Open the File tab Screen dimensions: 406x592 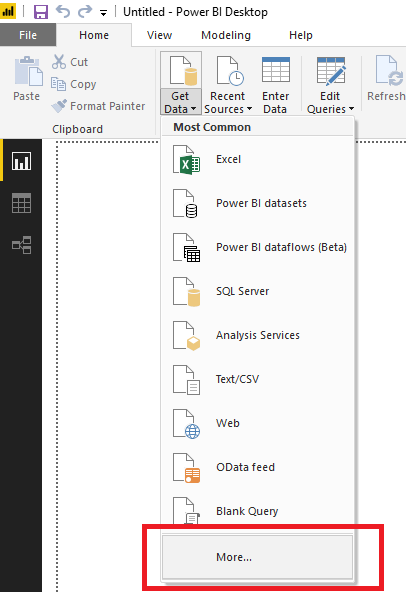pyautogui.click(x=28, y=35)
